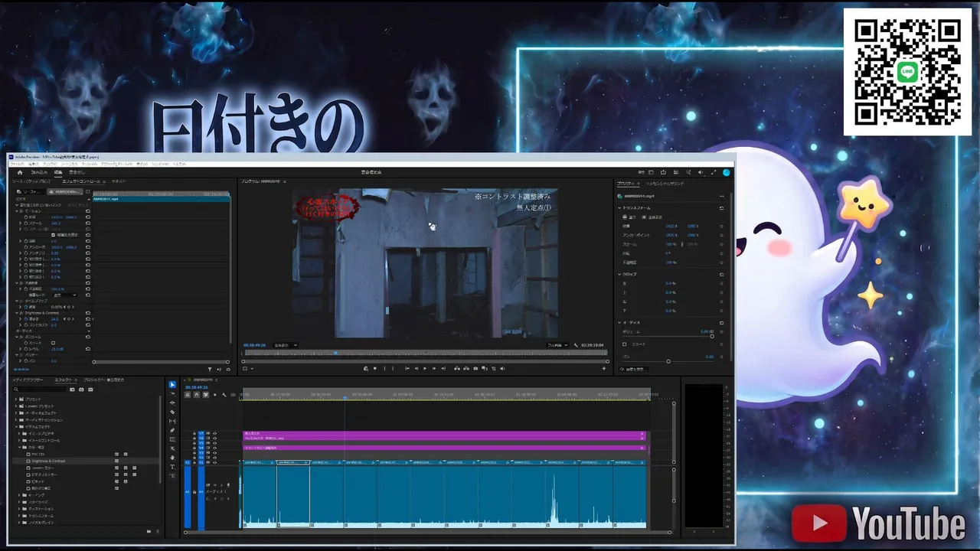Open timeline display settings wrench

click(x=224, y=395)
